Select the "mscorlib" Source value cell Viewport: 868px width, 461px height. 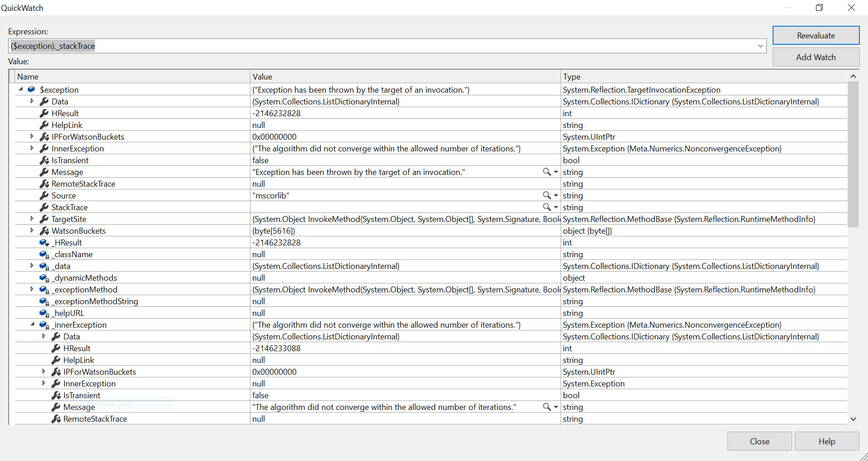[406, 195]
